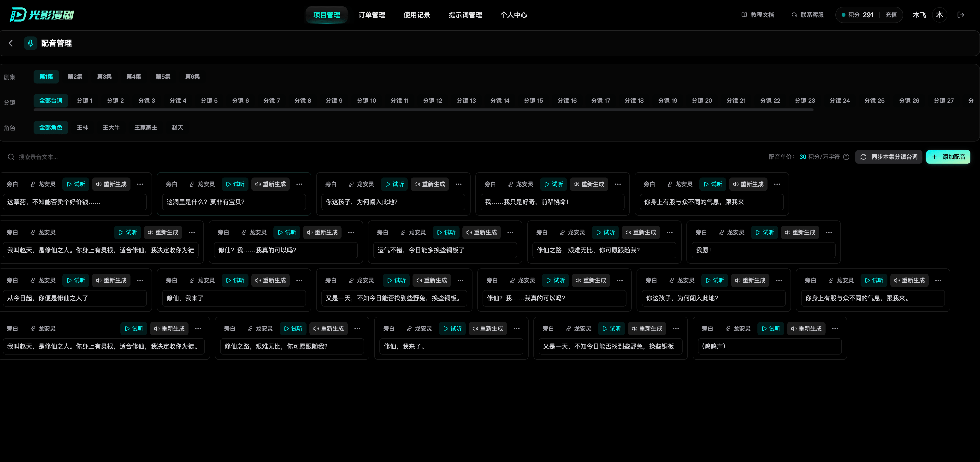Regenerate audio for 这草药 line
980x462 pixels.
[x=111, y=184]
